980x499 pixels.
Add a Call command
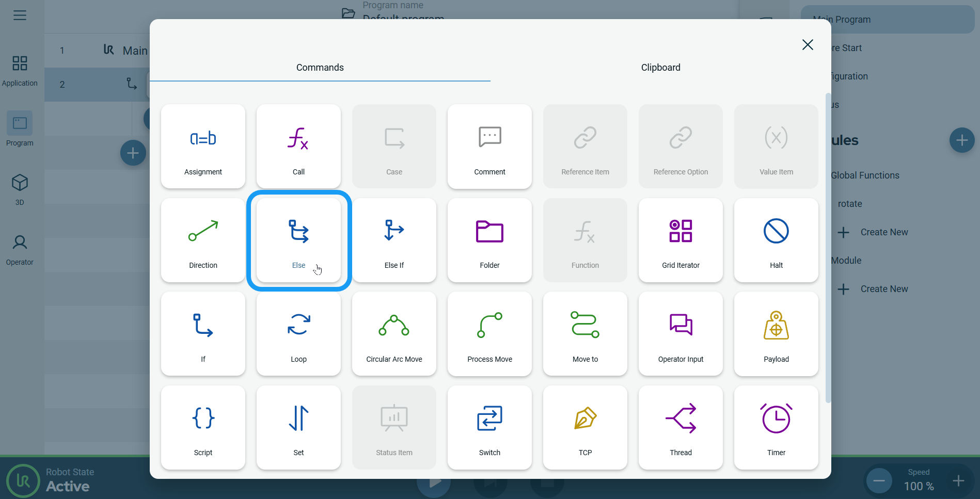[x=298, y=147]
